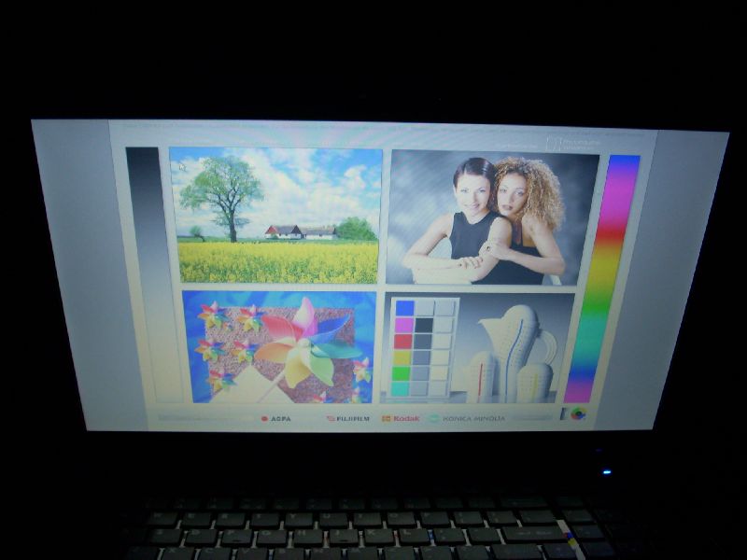This screenshot has height=560, width=747.
Task: Click the portrait photo of two women
Action: [492, 218]
